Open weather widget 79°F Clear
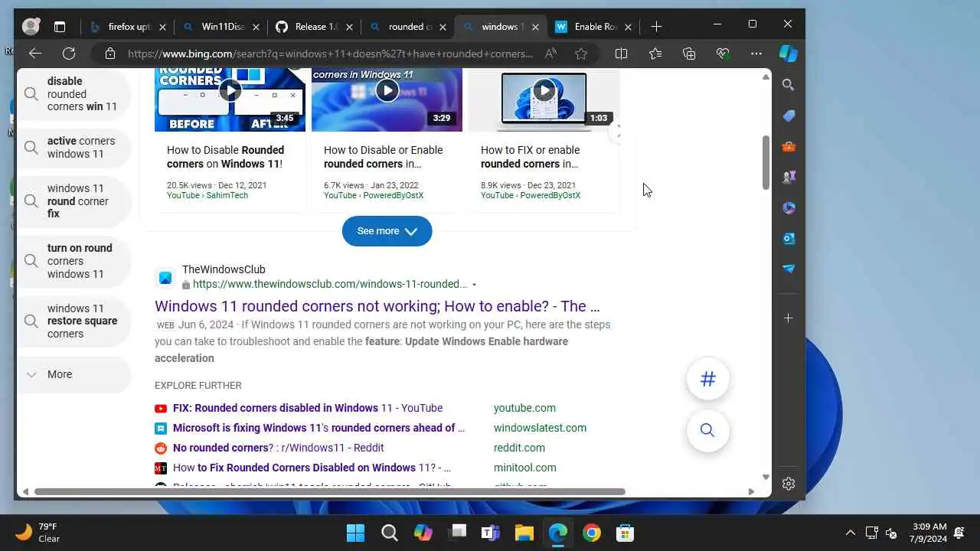This screenshot has height=551, width=980. 38,533
